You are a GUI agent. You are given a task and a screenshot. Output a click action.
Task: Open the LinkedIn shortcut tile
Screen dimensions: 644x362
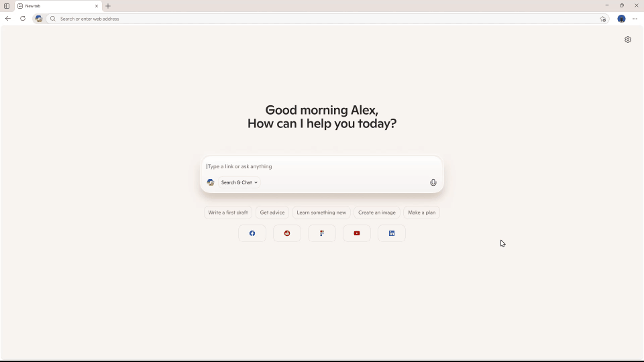tap(392, 233)
